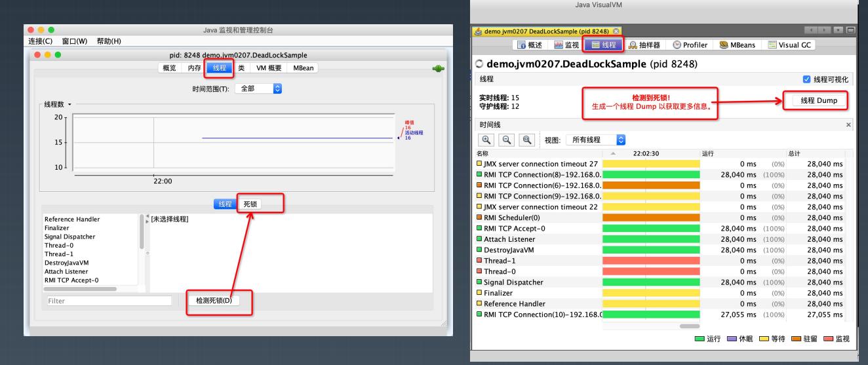Open VM 概要 tab in JConsole

click(x=269, y=67)
